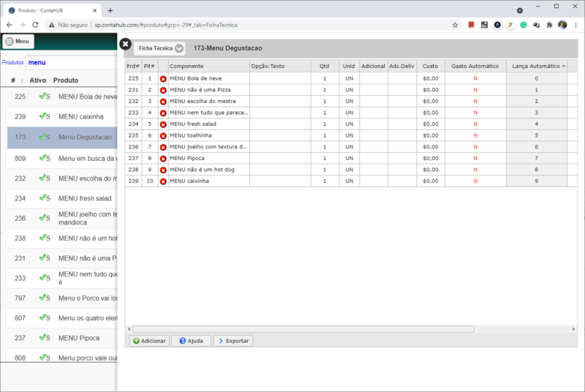
Task: Toggle Gasto Automático N for MENU caixinha row
Action: click(475, 181)
